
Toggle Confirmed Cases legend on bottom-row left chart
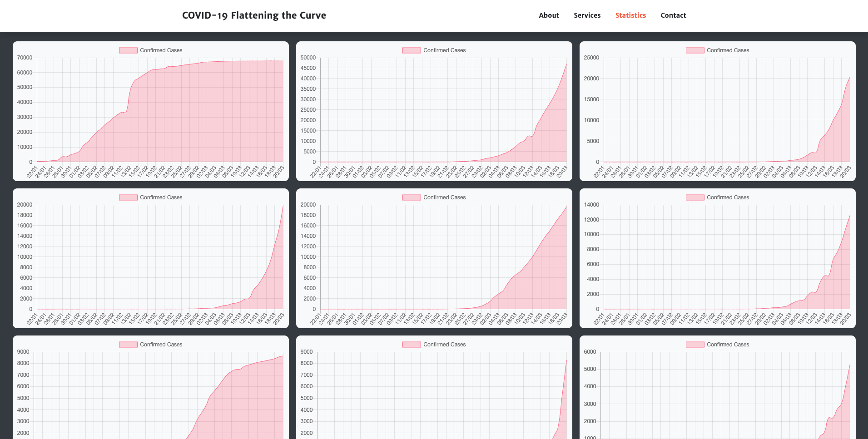pyautogui.click(x=151, y=345)
